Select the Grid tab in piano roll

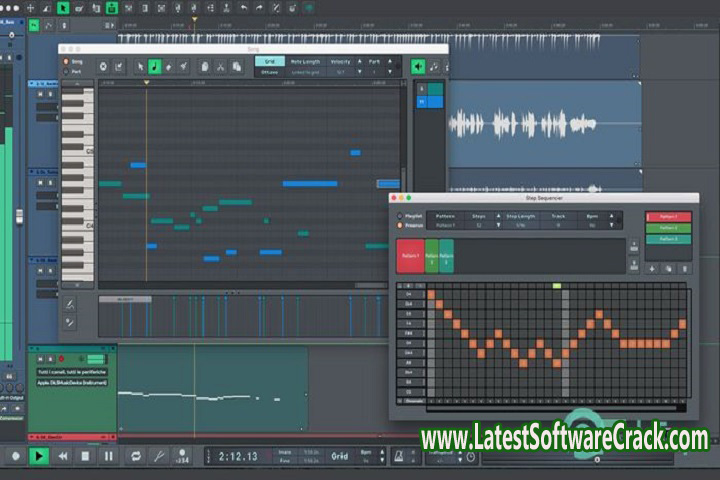[270, 61]
